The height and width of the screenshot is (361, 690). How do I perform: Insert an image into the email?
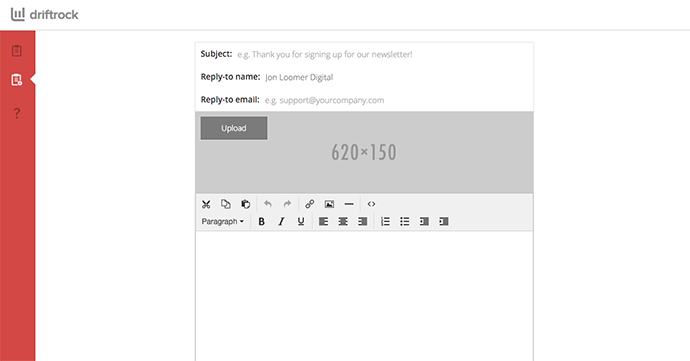coord(329,204)
